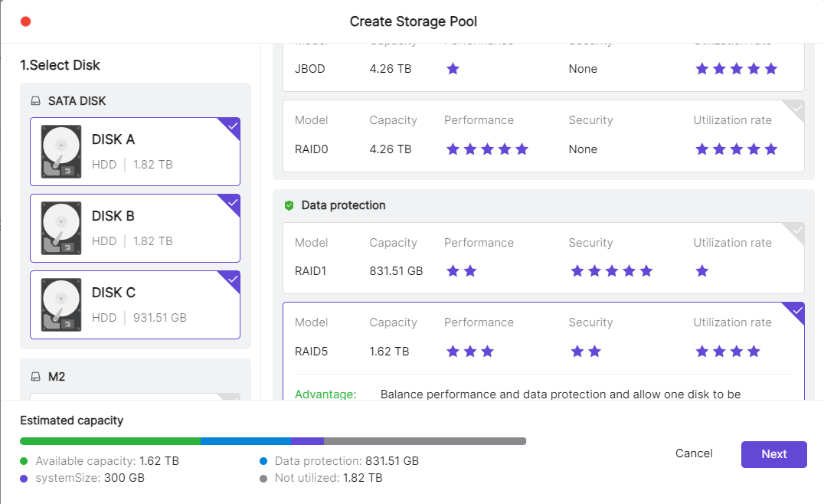Click the RAID1 utilization rate star
This screenshot has height=504, width=824.
[702, 271]
